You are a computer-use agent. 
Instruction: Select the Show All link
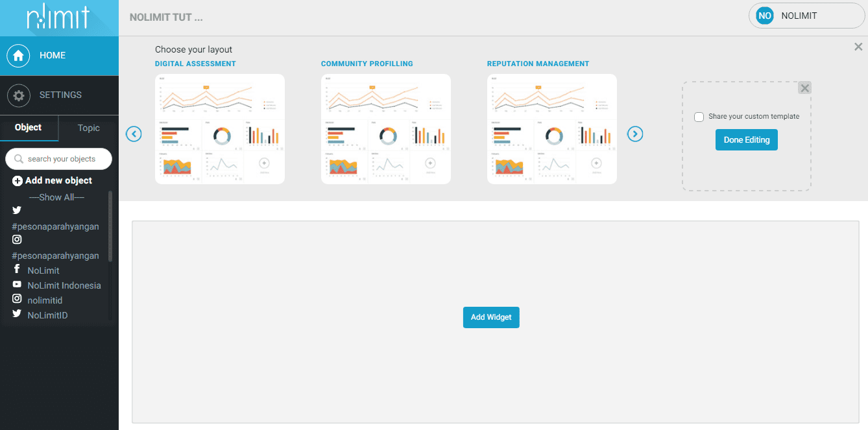coord(56,197)
